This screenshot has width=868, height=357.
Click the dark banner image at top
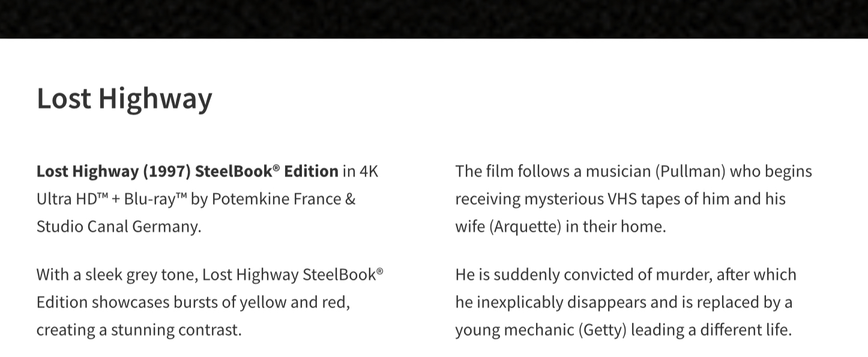(x=434, y=19)
